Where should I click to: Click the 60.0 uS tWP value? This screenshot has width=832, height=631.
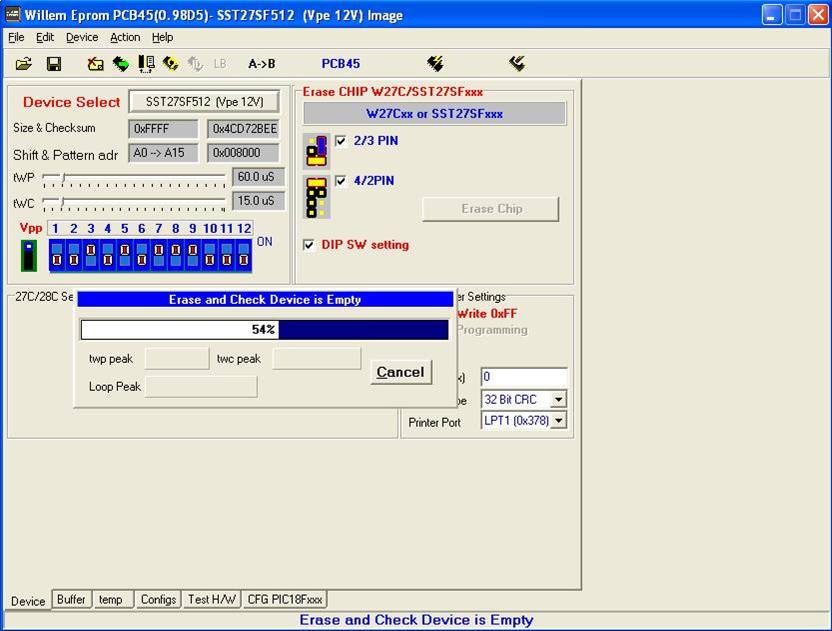[x=258, y=177]
